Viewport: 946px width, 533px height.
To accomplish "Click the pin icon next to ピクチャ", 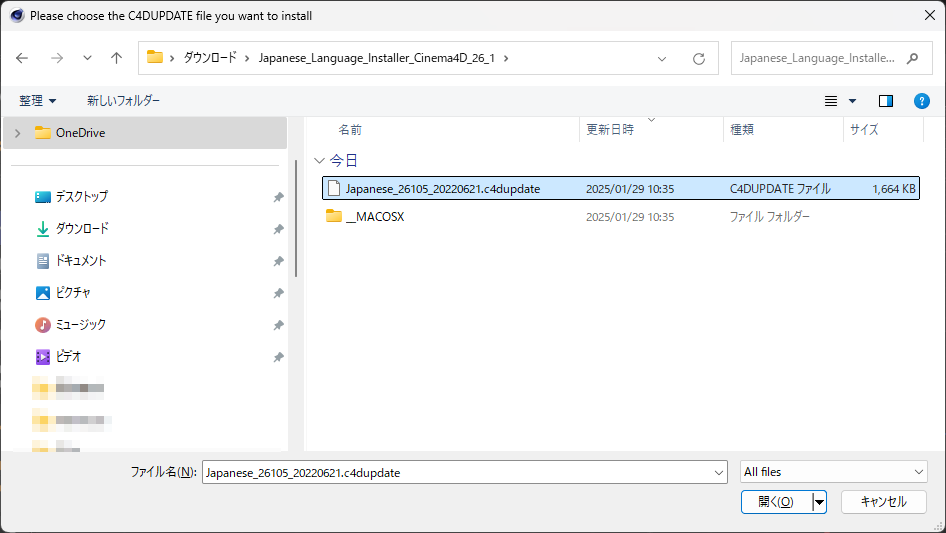I will (x=278, y=293).
